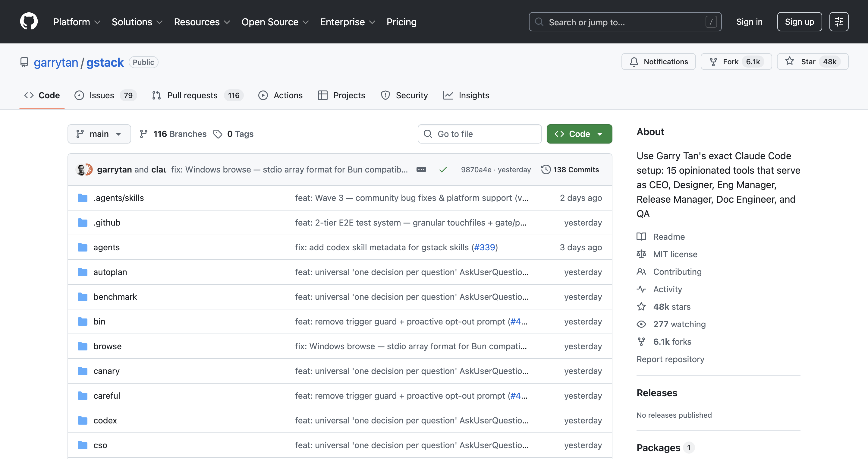Open the benchmark folder name
Screen dimensions: 868x459
click(115, 297)
